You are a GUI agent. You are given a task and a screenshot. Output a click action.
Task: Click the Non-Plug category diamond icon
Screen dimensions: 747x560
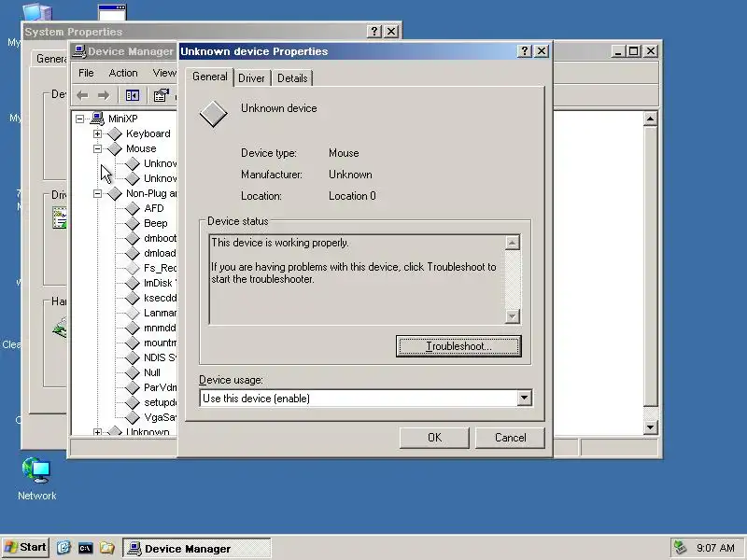click(115, 193)
